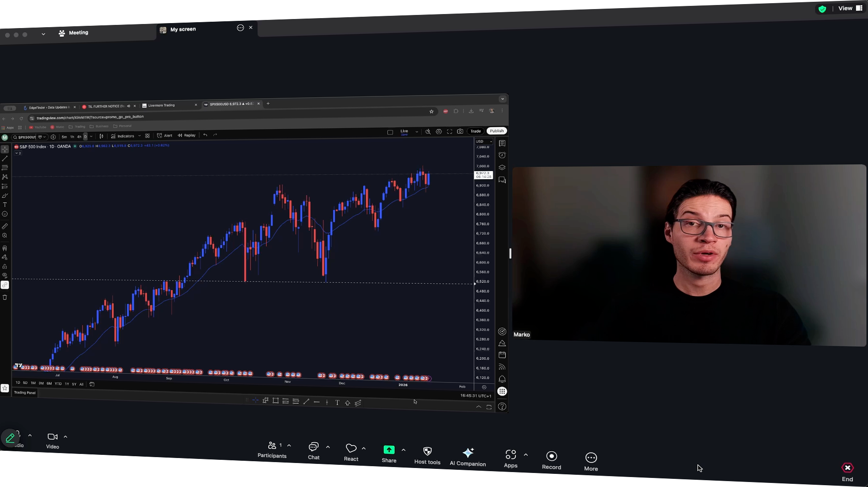Toggle magnet mode in left toolbar
Image resolution: width=868 pixels, height=487 pixels.
[5, 248]
